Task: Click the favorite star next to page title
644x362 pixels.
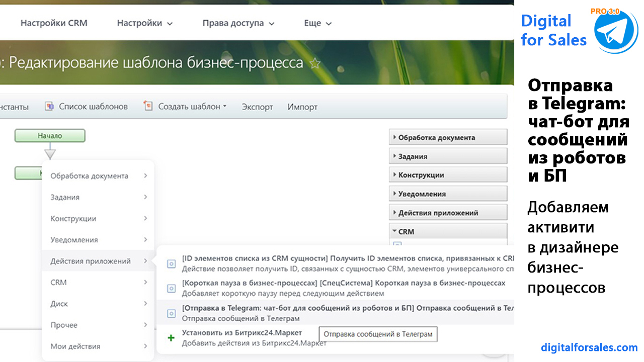Action: point(315,63)
